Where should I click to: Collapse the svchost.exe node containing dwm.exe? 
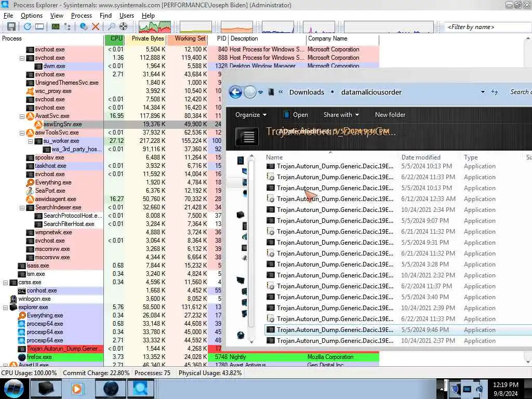(22, 58)
